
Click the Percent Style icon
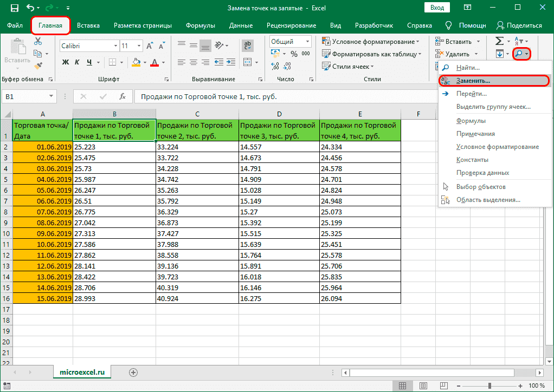coord(294,54)
